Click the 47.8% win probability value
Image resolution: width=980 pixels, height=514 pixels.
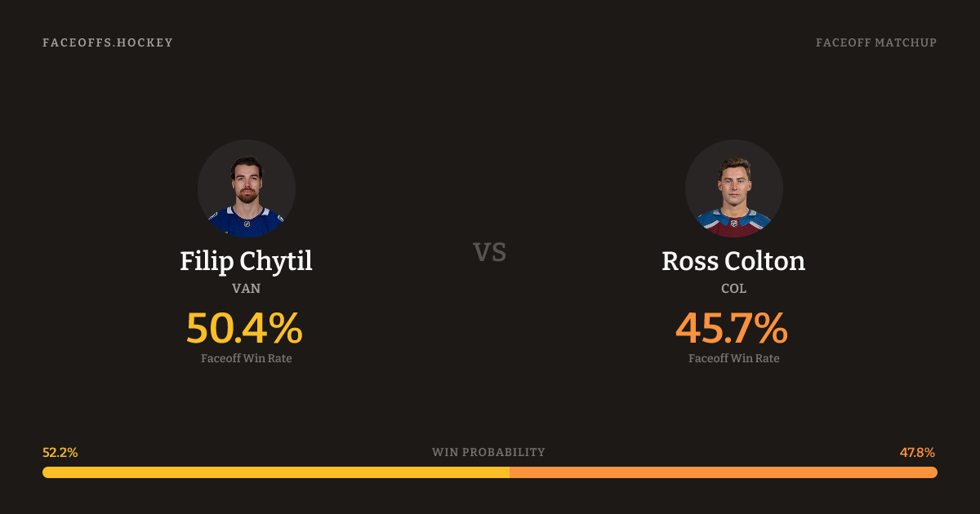(x=917, y=452)
